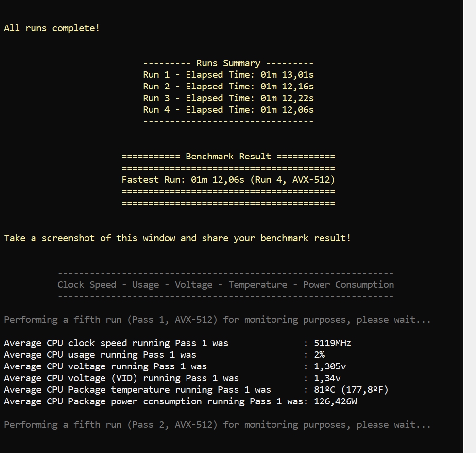Viewport: 476px width, 453px height.
Task: Pick the "Run 4 - Elapsed Time" summary line
Action: point(228,110)
